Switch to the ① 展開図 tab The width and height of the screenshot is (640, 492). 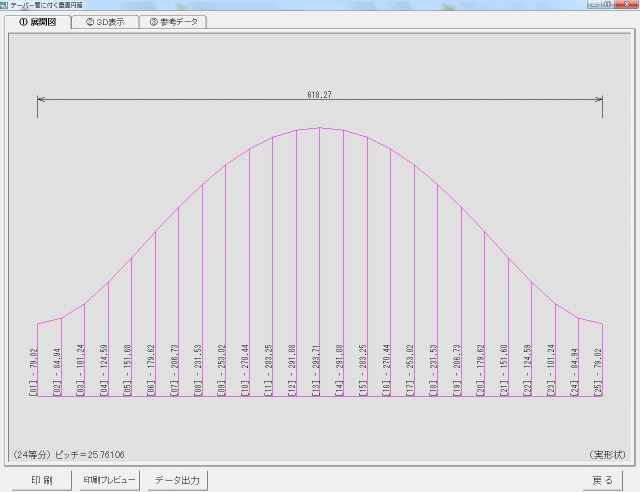click(x=38, y=22)
